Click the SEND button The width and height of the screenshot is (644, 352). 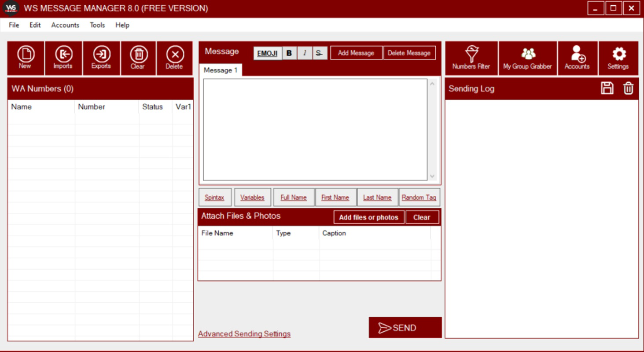click(405, 327)
